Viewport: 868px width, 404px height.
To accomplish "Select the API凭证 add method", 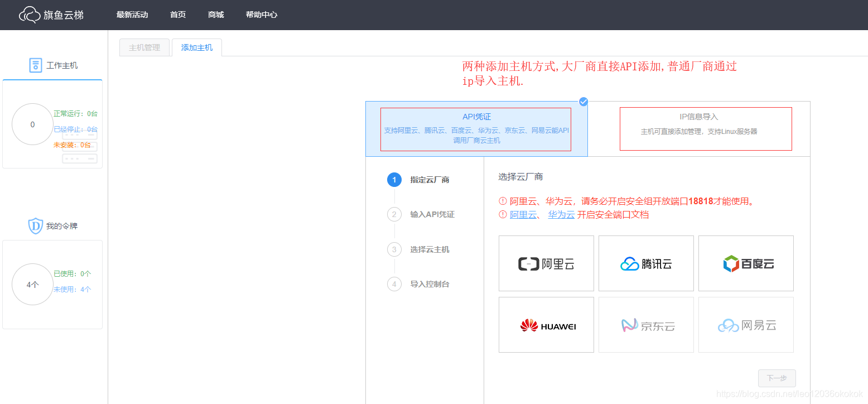I will 476,129.
